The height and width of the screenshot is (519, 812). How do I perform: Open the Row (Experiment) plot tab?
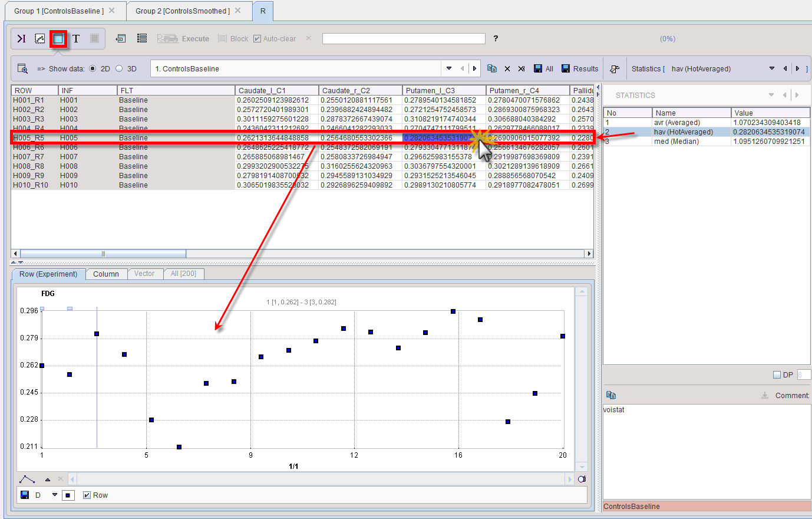click(48, 274)
